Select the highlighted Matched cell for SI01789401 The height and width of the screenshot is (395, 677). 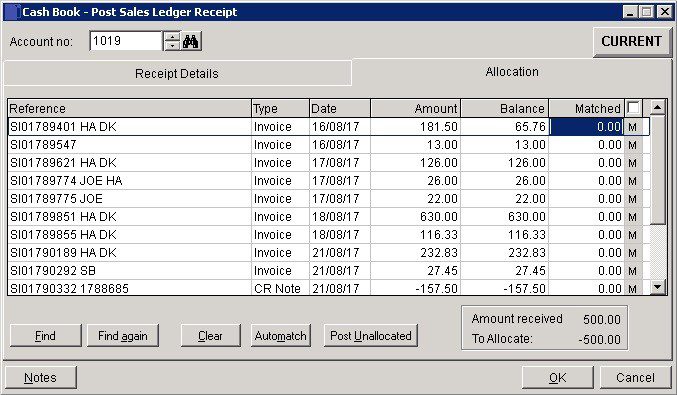click(x=586, y=127)
